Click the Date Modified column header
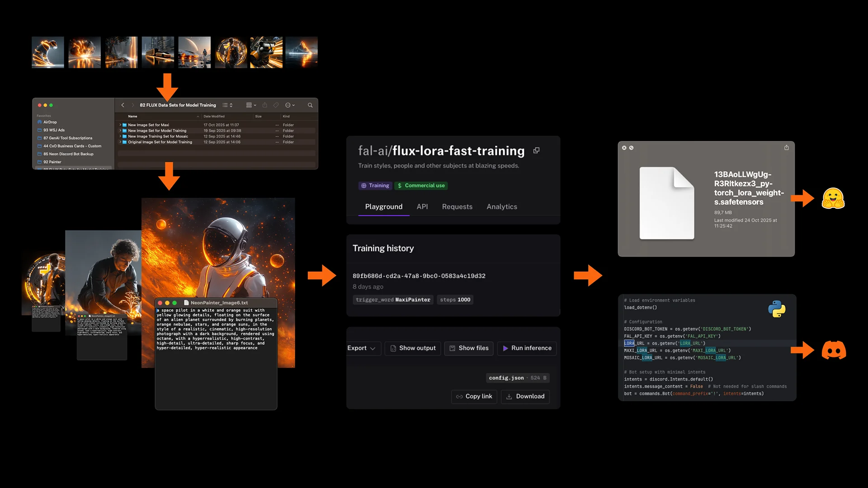Viewport: 868px width, 488px height. point(214,116)
